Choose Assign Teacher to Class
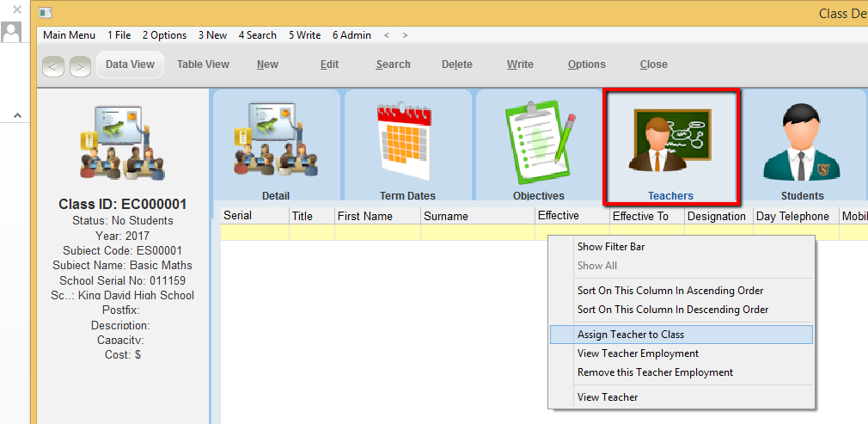Viewport: 868px width, 424px height. click(x=631, y=335)
